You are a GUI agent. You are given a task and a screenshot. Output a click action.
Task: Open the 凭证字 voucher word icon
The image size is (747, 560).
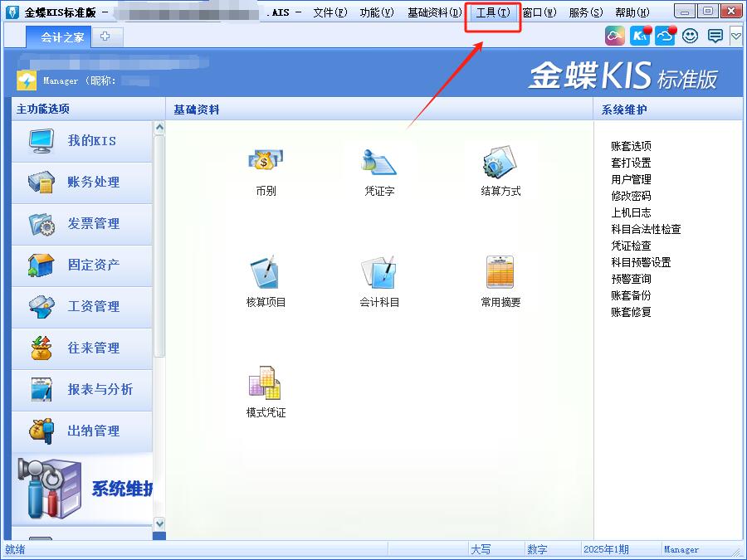click(x=379, y=163)
